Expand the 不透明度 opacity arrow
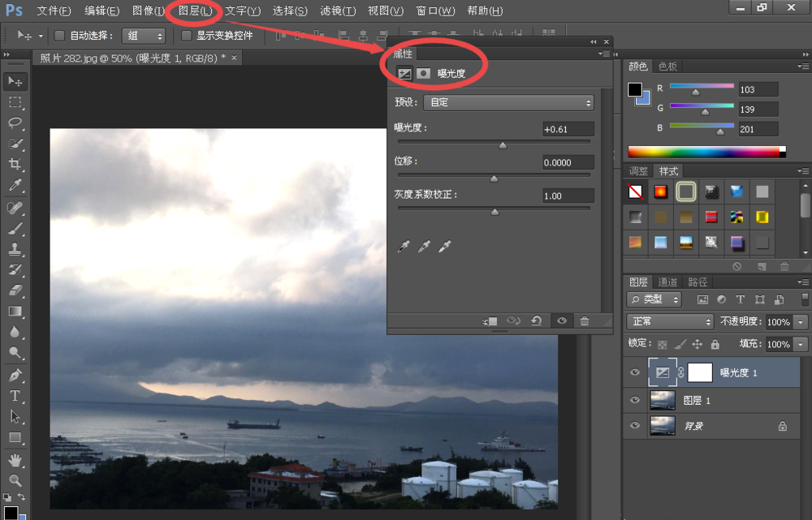The height and width of the screenshot is (520, 812). (x=801, y=322)
